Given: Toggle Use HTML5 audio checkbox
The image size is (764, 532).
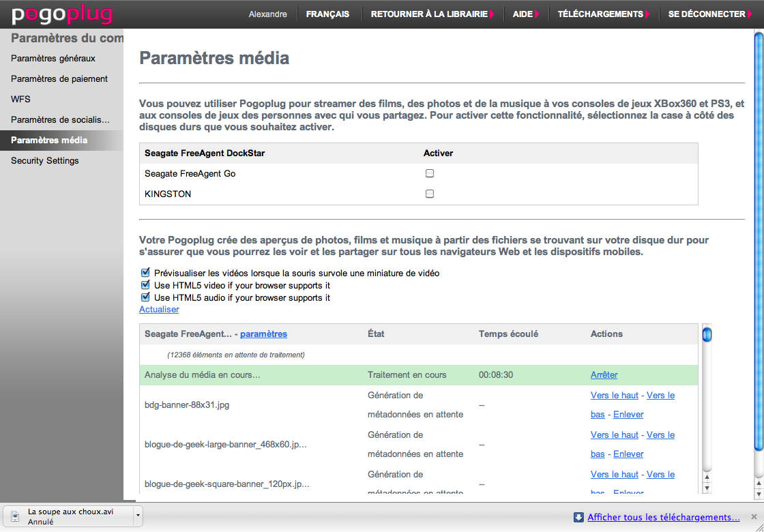Looking at the screenshot, I should coord(145,297).
